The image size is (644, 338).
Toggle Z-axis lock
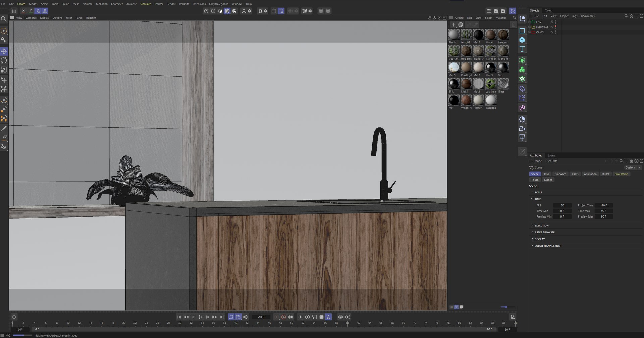click(x=38, y=11)
